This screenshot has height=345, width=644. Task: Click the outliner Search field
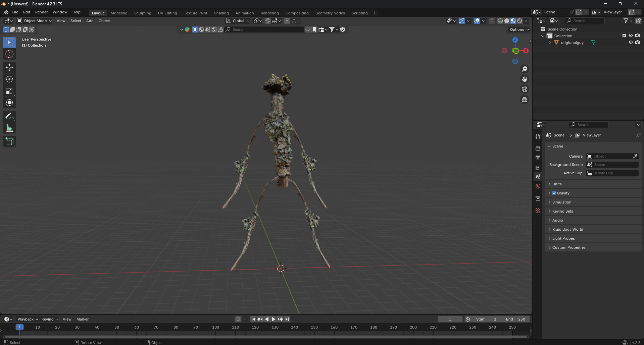pyautogui.click(x=584, y=21)
